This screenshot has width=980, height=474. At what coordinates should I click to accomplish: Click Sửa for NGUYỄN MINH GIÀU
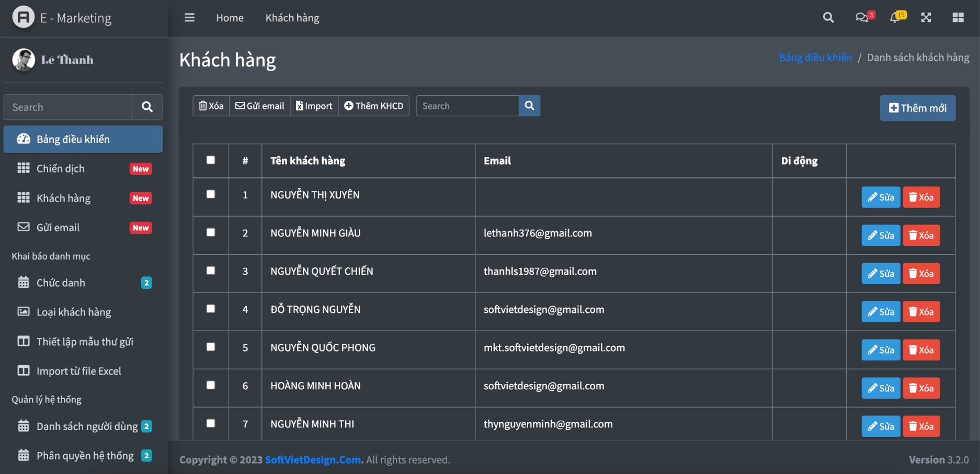881,235
